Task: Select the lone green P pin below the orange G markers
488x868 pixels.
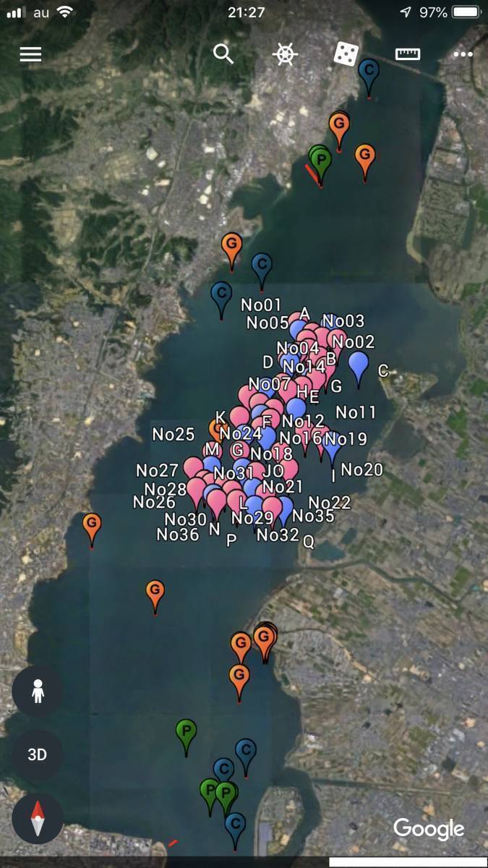Action: point(187,735)
